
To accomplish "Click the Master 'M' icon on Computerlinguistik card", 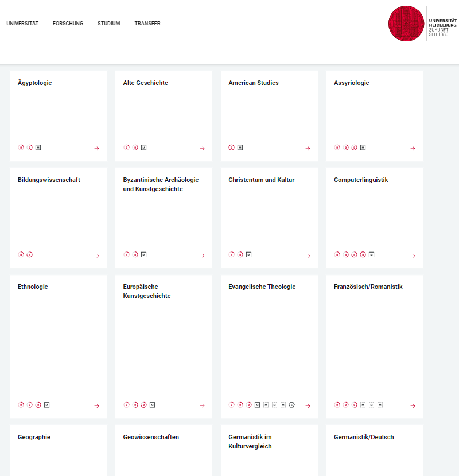I will (x=371, y=254).
